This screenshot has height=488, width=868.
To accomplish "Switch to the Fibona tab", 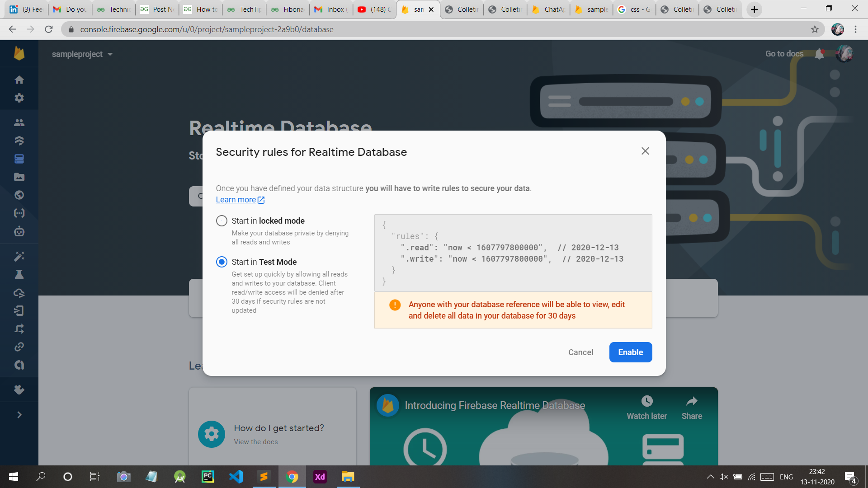I will (288, 9).
